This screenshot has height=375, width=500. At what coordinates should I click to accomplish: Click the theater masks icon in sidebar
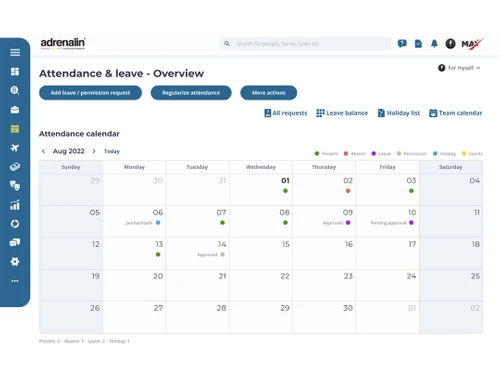click(15, 186)
